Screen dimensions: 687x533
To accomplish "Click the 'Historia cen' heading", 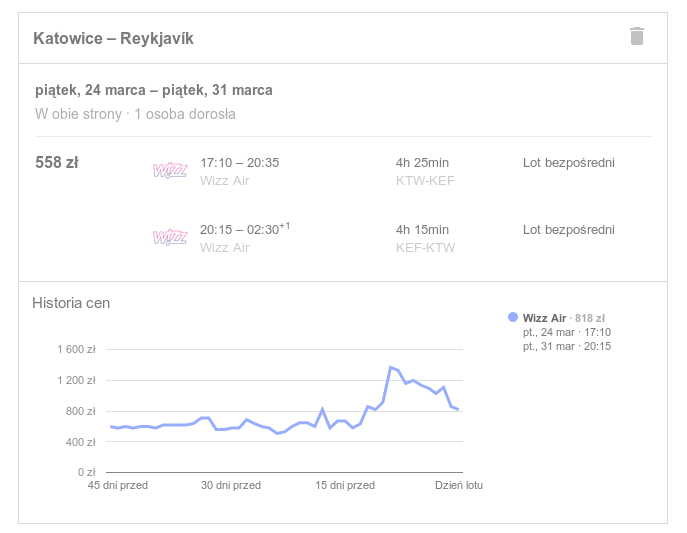I will [x=71, y=303].
